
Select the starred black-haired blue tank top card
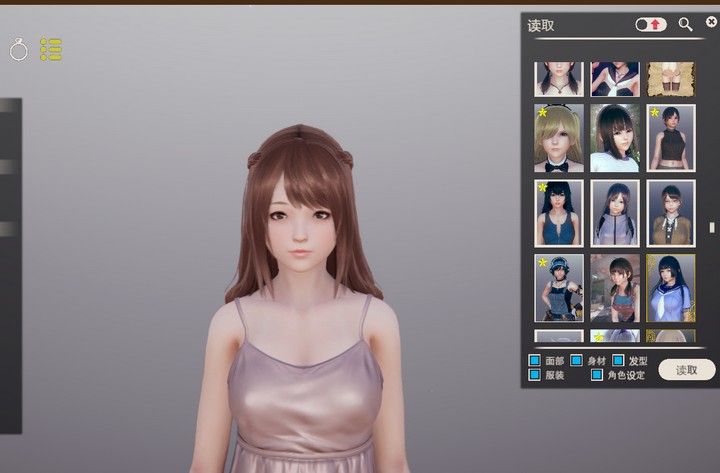pos(559,213)
